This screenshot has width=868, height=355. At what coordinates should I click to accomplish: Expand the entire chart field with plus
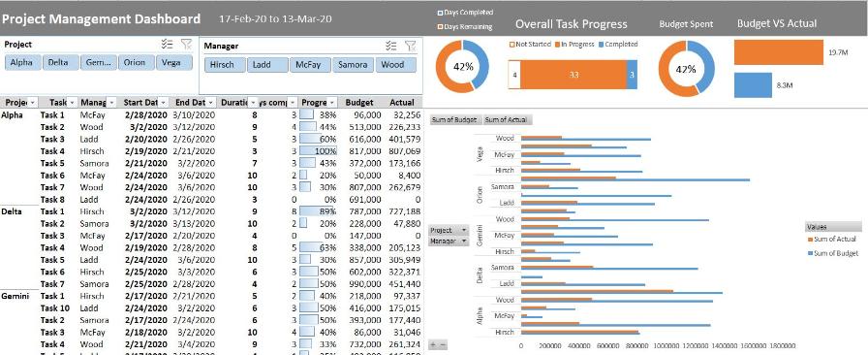(433, 345)
